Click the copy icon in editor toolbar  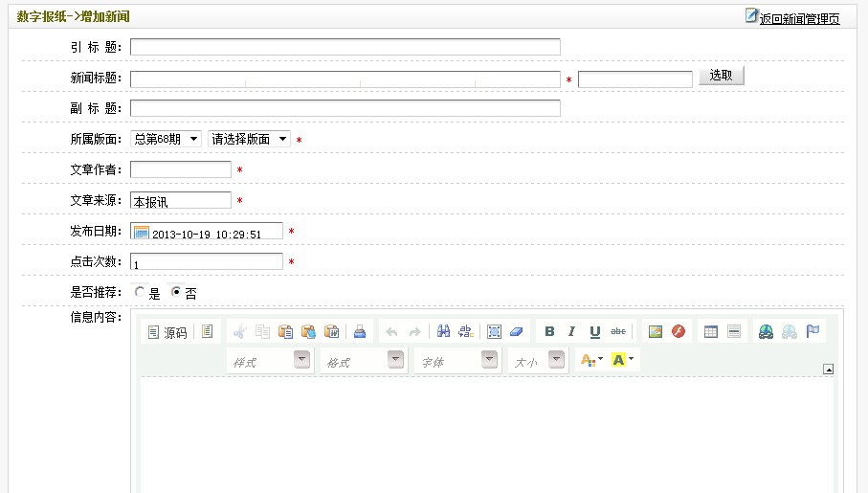(x=262, y=332)
